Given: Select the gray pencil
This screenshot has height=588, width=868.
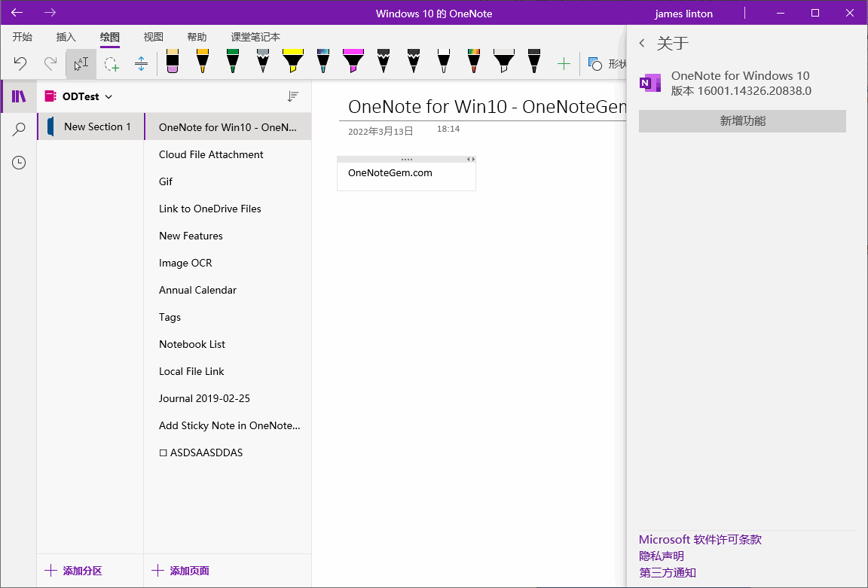Looking at the screenshot, I should coord(263,61).
